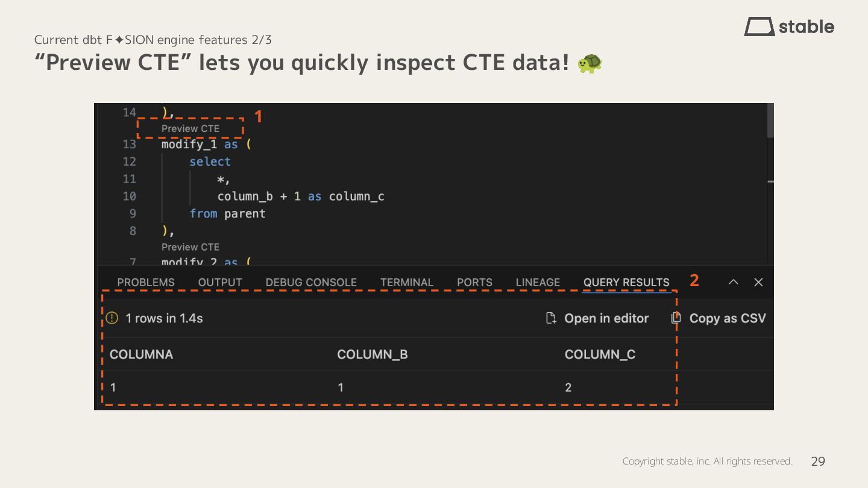
Task: Click the COLUMN_C header
Action: pos(600,354)
